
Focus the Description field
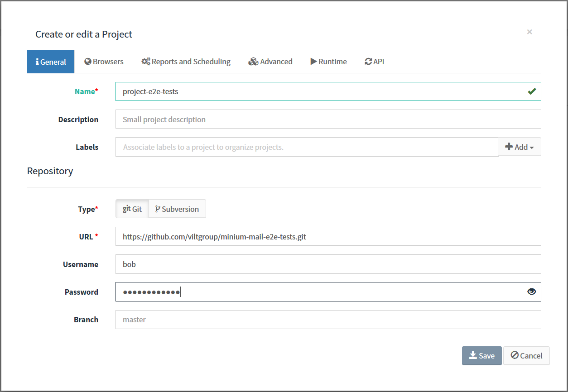[328, 120]
